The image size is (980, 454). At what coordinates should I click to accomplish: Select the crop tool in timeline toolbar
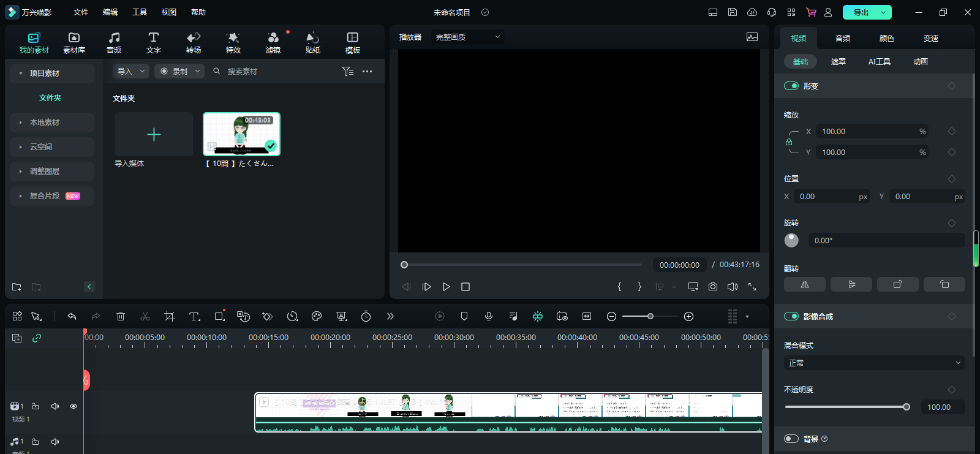coord(170,316)
